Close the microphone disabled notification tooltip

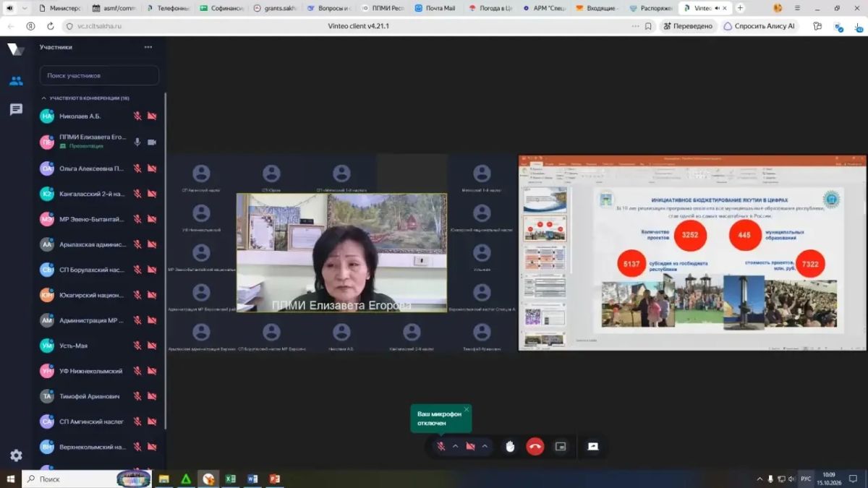coord(466,410)
